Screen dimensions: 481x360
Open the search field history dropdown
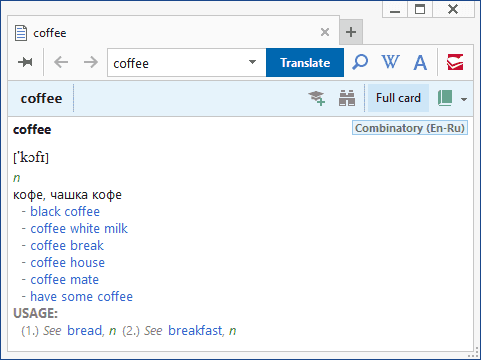point(252,62)
